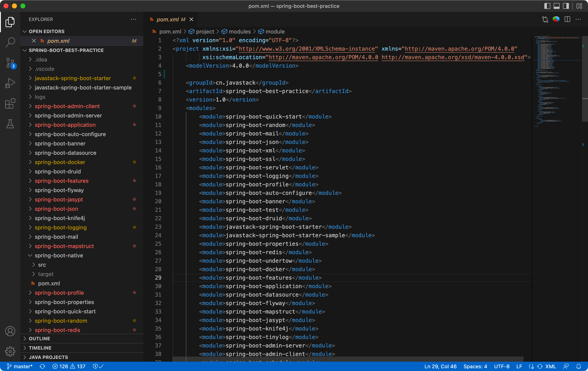Open maven-4.0.0.xsd URL link
588x371 pixels.
coord(453,57)
